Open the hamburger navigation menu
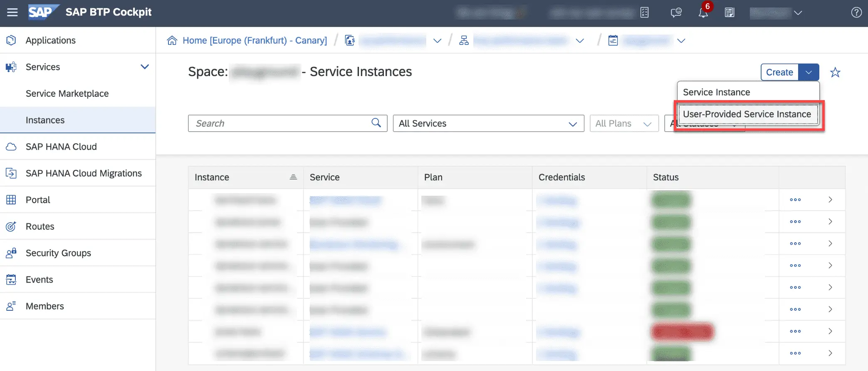The image size is (868, 371). 12,12
